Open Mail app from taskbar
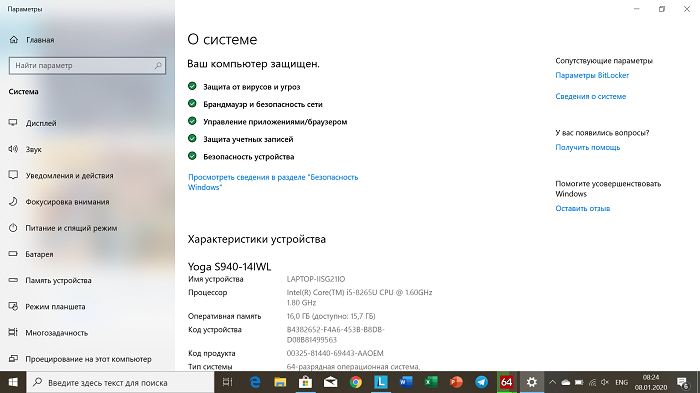700x393 pixels. tap(330, 382)
